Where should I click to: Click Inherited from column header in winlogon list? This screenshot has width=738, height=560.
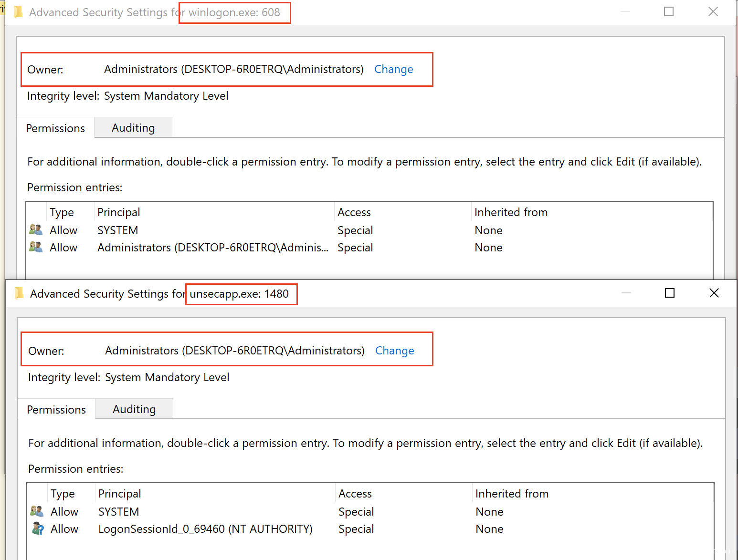pos(511,212)
